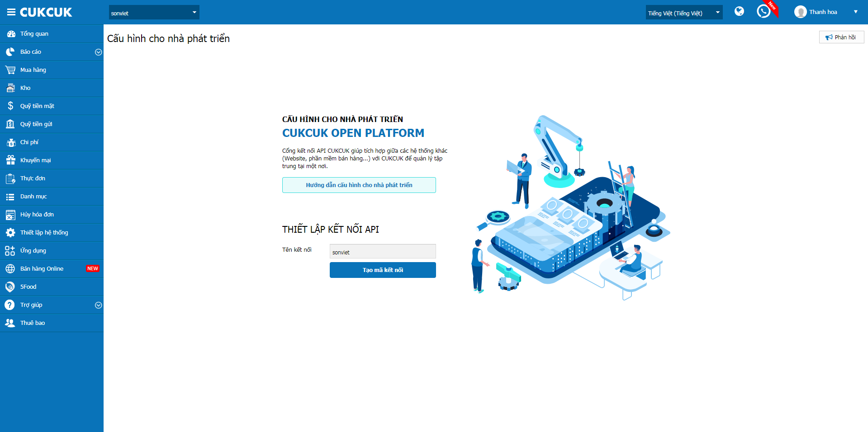Expand the Báo cáo submenu chevron

tap(98, 52)
